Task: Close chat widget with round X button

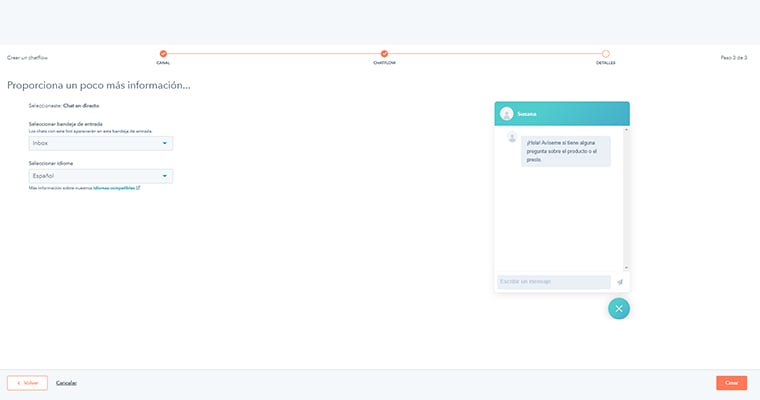Action: [619, 308]
